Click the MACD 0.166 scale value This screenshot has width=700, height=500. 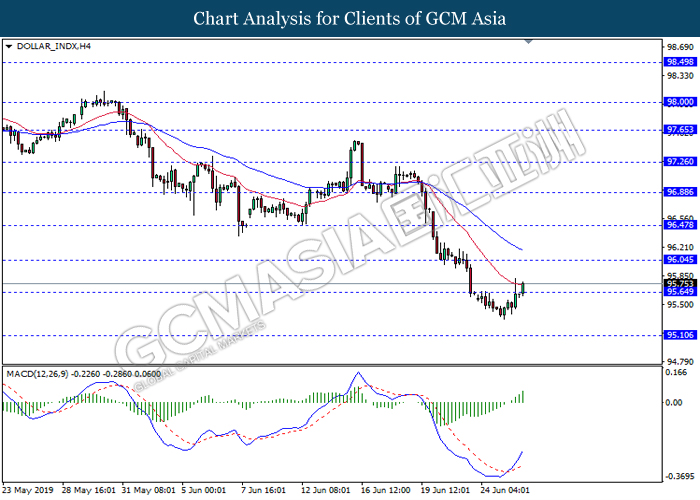(x=676, y=372)
